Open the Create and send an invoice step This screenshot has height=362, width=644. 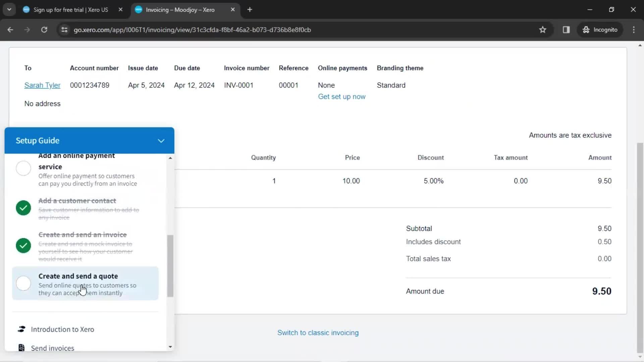[85, 246]
